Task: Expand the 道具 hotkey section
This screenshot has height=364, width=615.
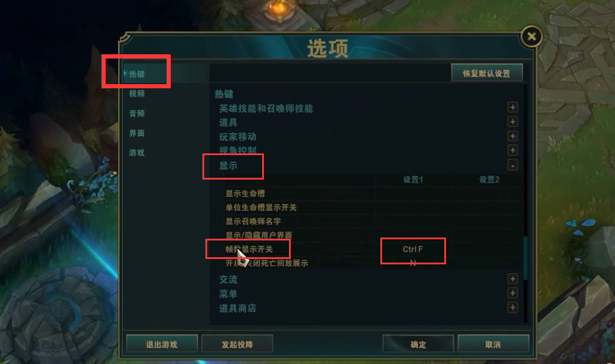Action: 512,122
